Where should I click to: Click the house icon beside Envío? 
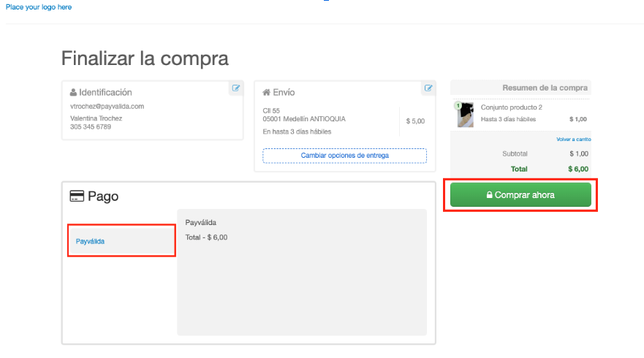[266, 93]
